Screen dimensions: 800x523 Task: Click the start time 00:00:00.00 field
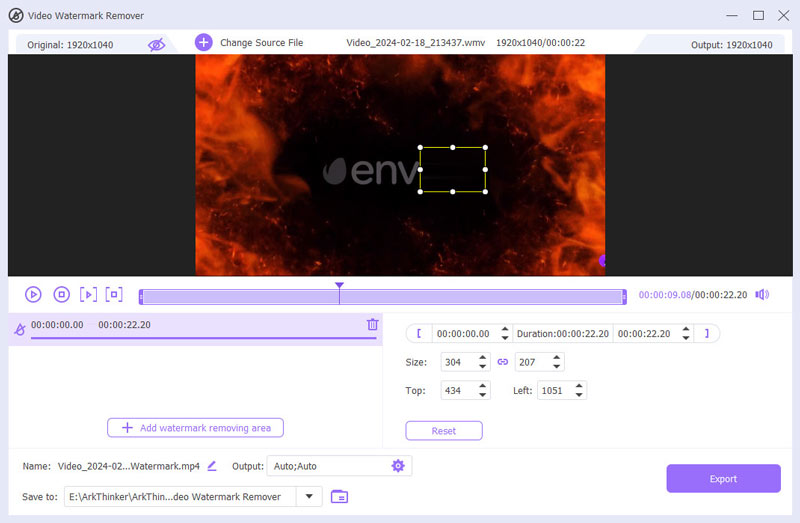point(463,334)
